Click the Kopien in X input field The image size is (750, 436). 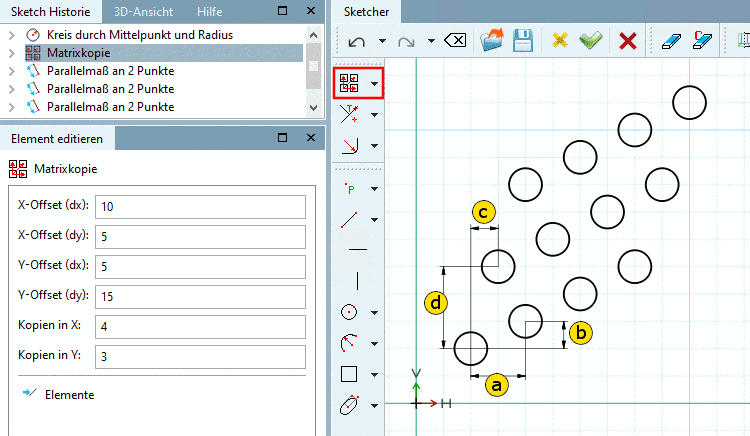coord(200,327)
